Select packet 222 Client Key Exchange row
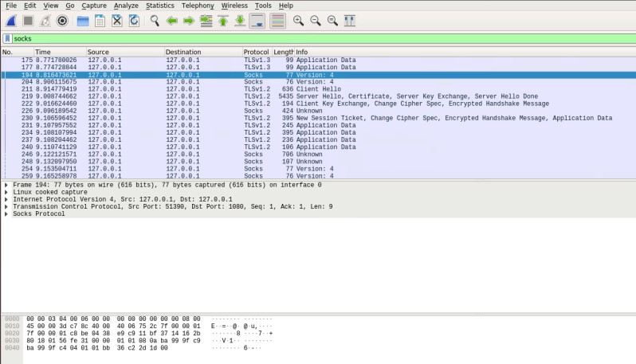The height and width of the screenshot is (364, 636). pos(318,104)
